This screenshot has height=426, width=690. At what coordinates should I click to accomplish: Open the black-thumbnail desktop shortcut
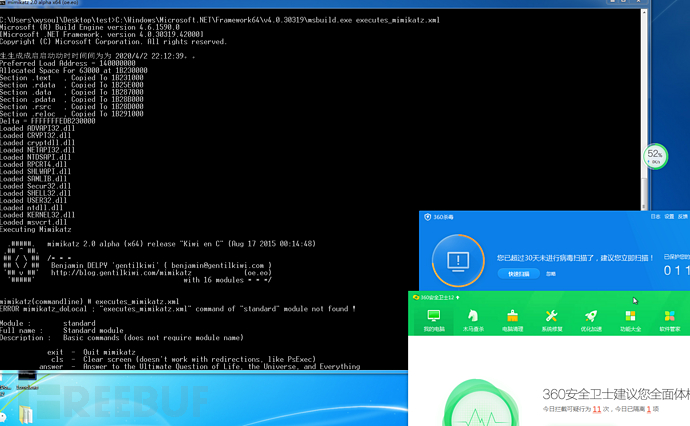pyautogui.click(x=27, y=381)
